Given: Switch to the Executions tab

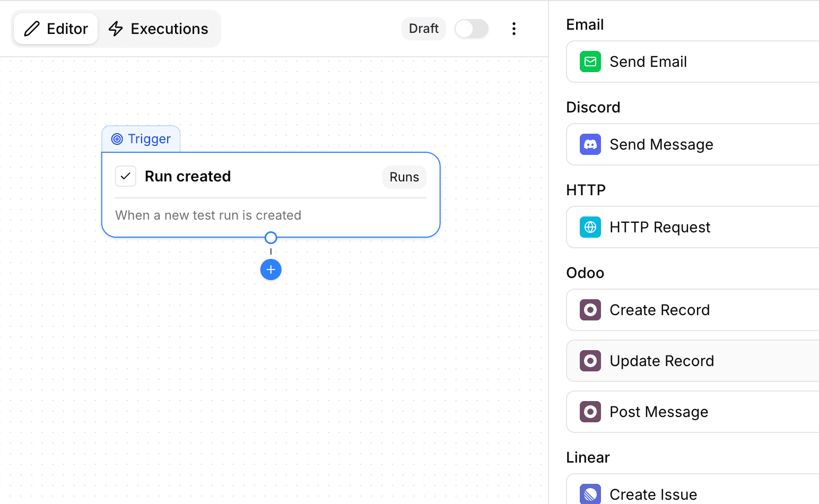Looking at the screenshot, I should pos(159,29).
